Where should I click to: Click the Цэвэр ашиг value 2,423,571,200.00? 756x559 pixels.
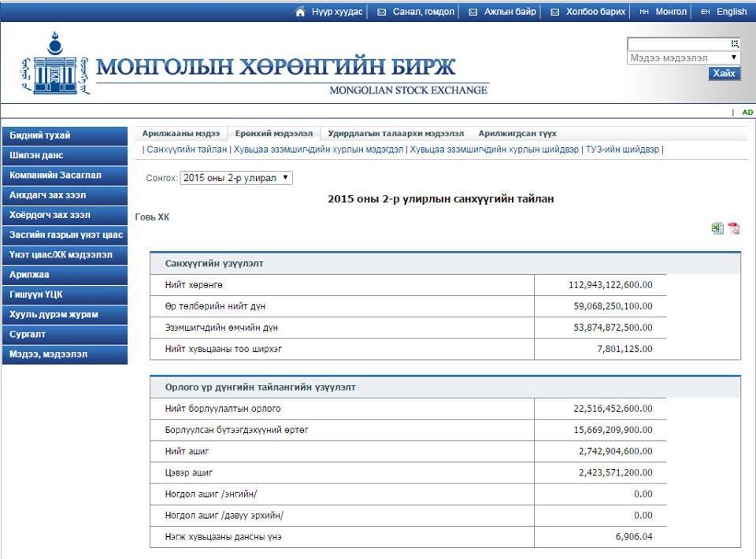(x=616, y=472)
